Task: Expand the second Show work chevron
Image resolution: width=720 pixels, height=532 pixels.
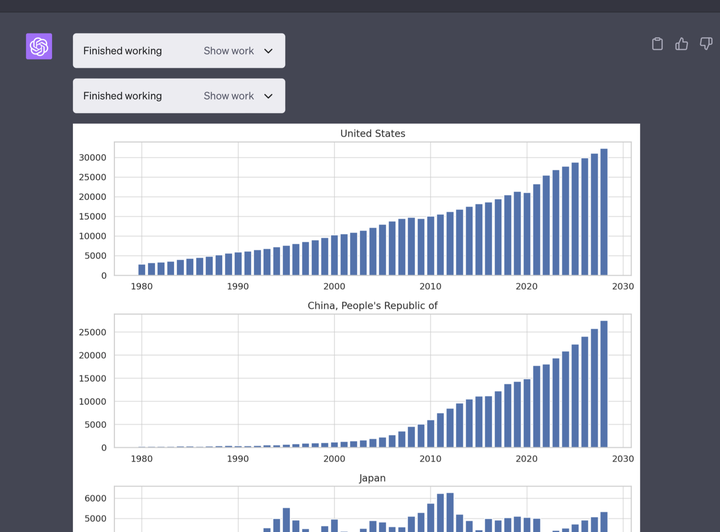Action: click(x=268, y=96)
